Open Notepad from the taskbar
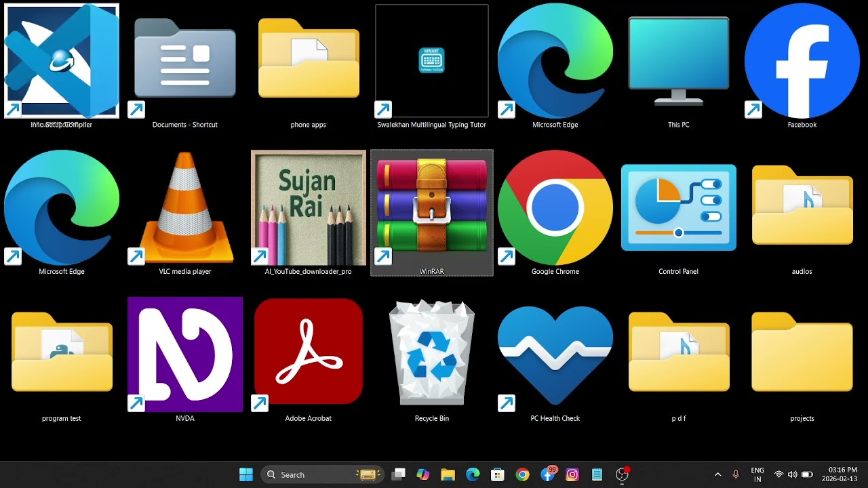 tap(597, 474)
